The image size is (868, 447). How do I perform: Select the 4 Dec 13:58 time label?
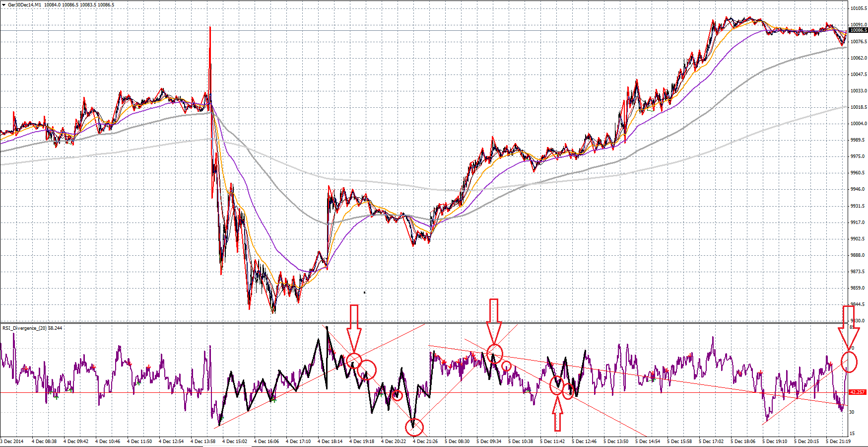[x=203, y=441]
